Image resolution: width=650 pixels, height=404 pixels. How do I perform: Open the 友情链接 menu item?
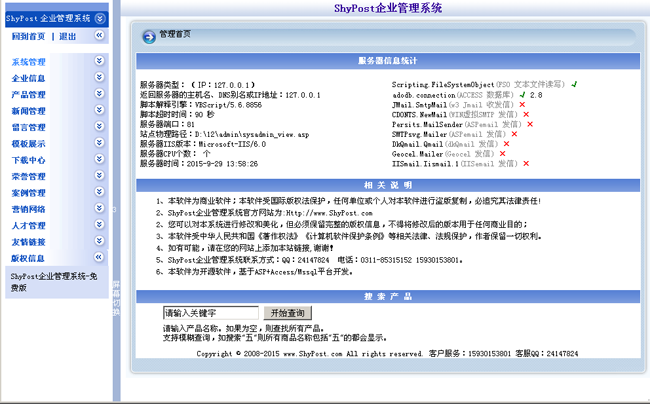[x=29, y=242]
